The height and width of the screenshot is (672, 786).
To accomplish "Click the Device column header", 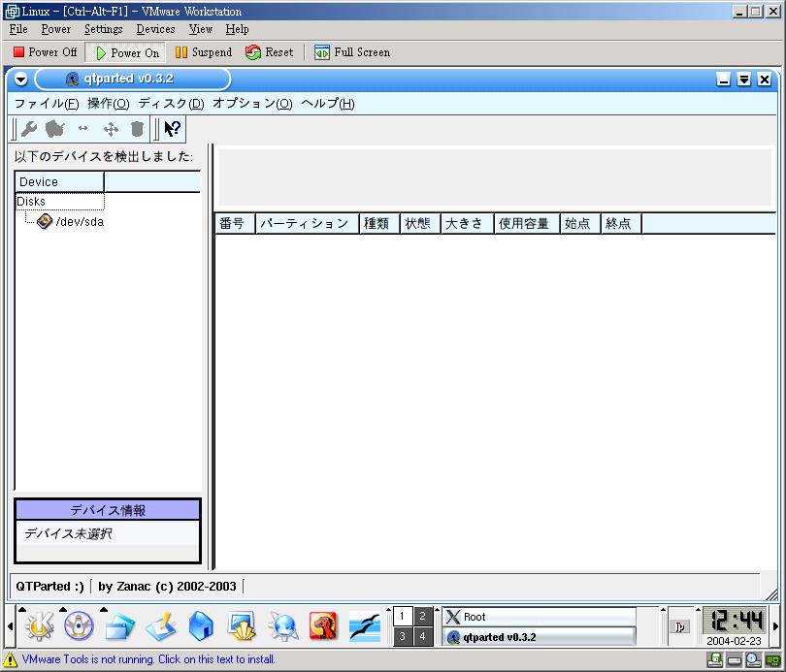I will click(59, 181).
